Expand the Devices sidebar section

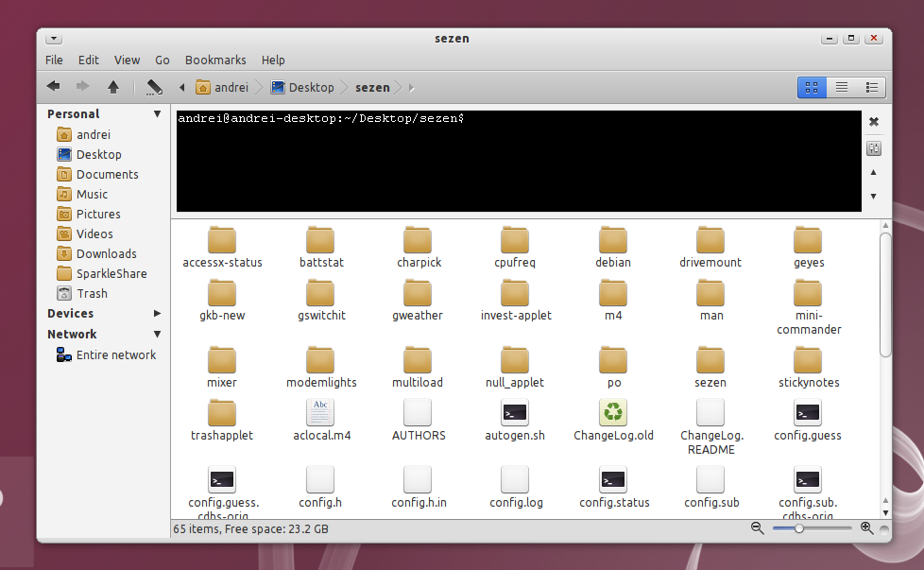point(158,313)
